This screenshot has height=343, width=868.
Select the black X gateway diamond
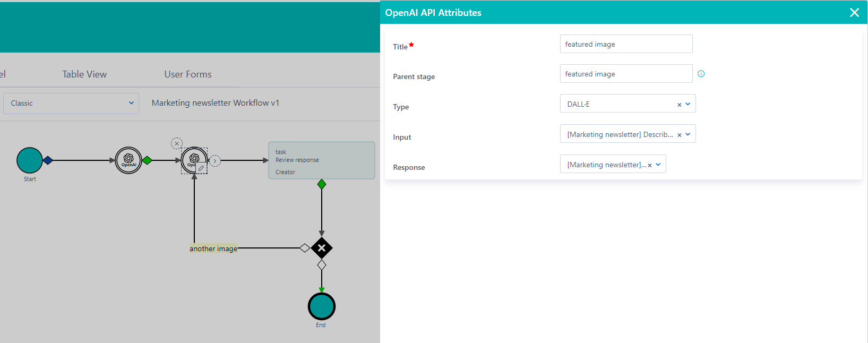point(322,248)
